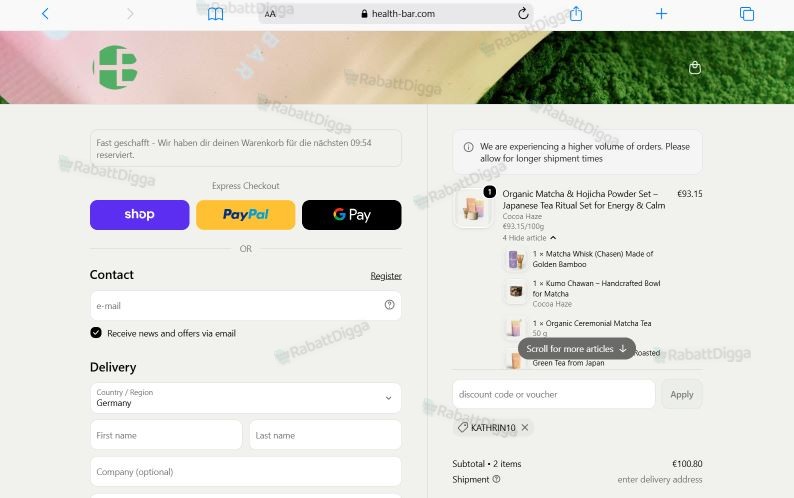Click the Organic Matcha & Hojicha Powder Set title
The image size is (794, 498).
tap(583, 200)
